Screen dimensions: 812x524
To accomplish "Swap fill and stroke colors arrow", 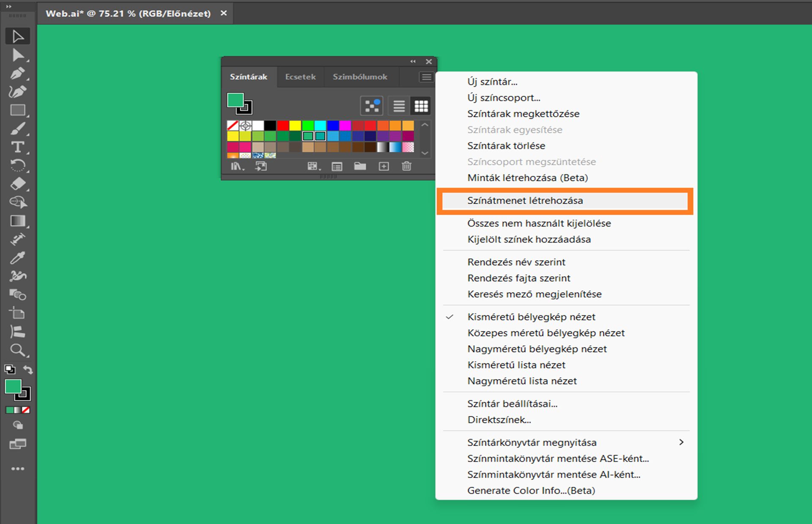I will pos(28,370).
